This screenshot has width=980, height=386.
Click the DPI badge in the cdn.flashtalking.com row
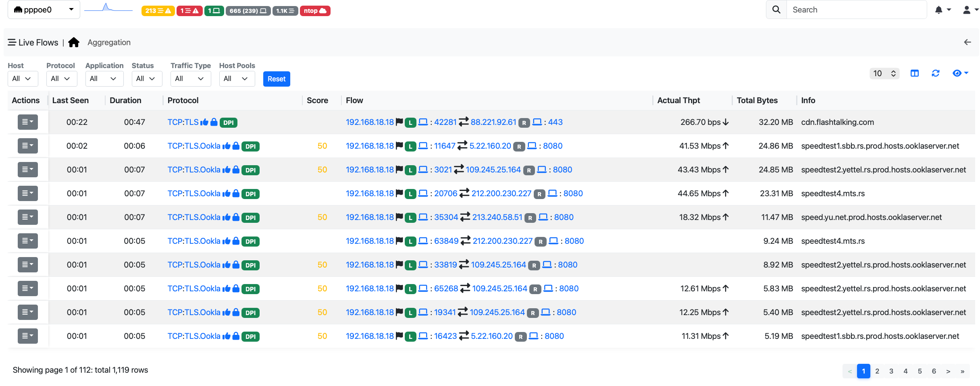pos(229,122)
